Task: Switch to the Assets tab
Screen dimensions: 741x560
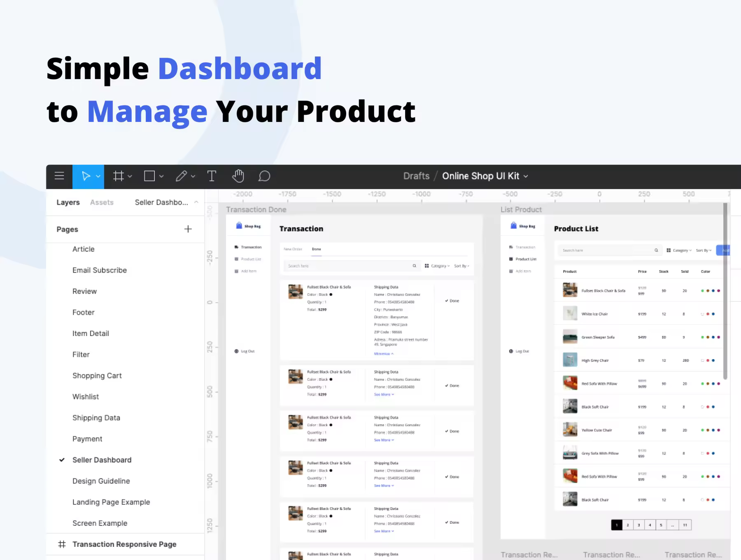Action: [x=102, y=202]
